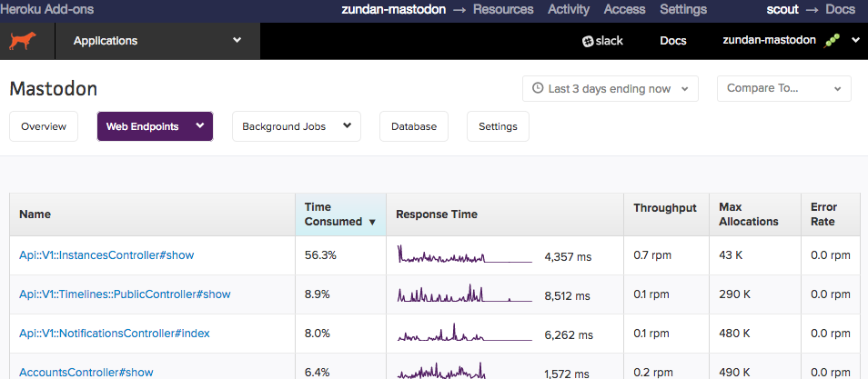Screen dimensions: 868x379
Task: Switch to the Overview tab
Action: tap(44, 126)
